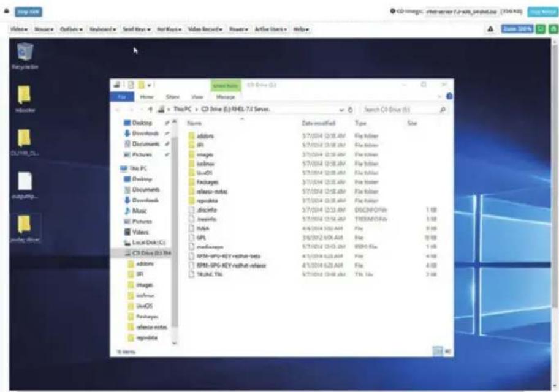Select RPM-GPG-KEY-redhat-beta file

[225, 256]
